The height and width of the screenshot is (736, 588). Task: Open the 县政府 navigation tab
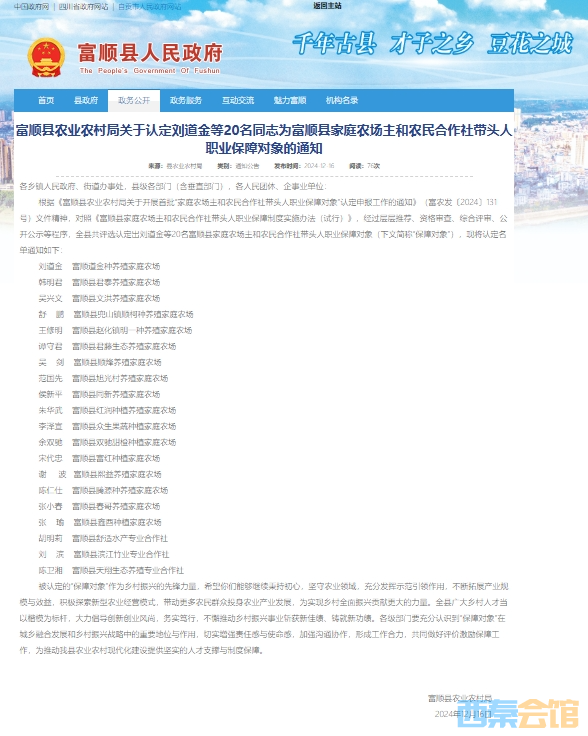point(86,100)
